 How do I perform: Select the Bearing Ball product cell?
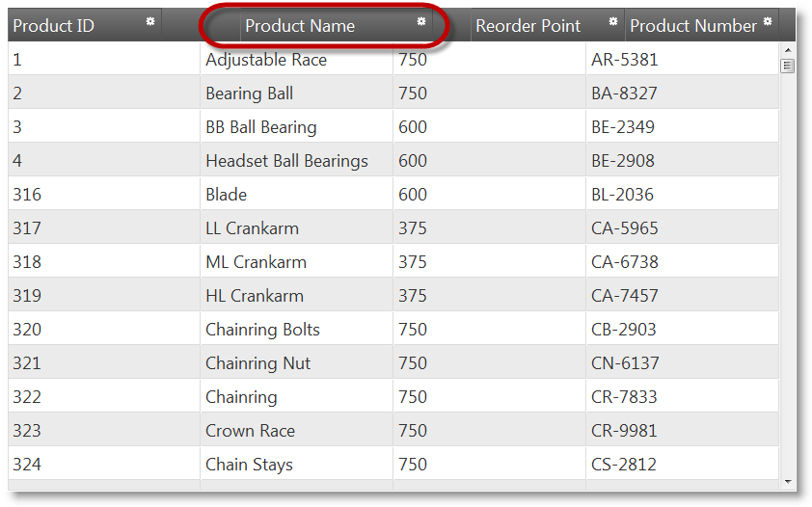point(249,93)
